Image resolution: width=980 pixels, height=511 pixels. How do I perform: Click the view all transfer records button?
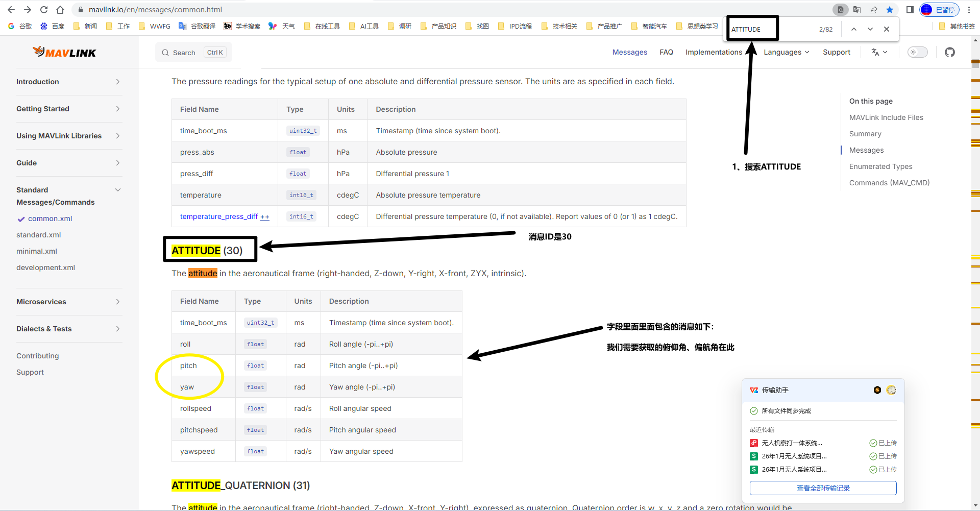point(823,488)
